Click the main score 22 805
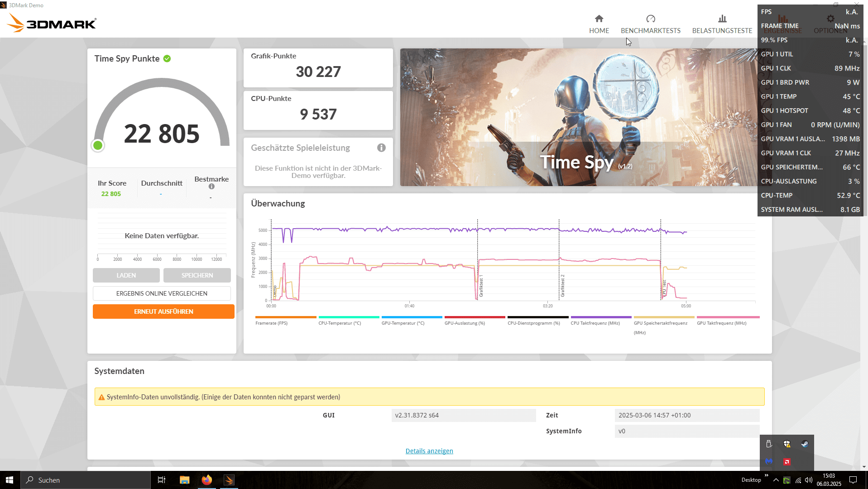Viewport: 868px width, 489px height. (162, 134)
